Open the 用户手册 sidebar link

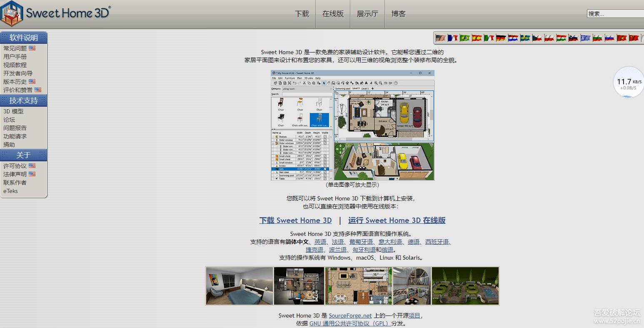tap(15, 57)
